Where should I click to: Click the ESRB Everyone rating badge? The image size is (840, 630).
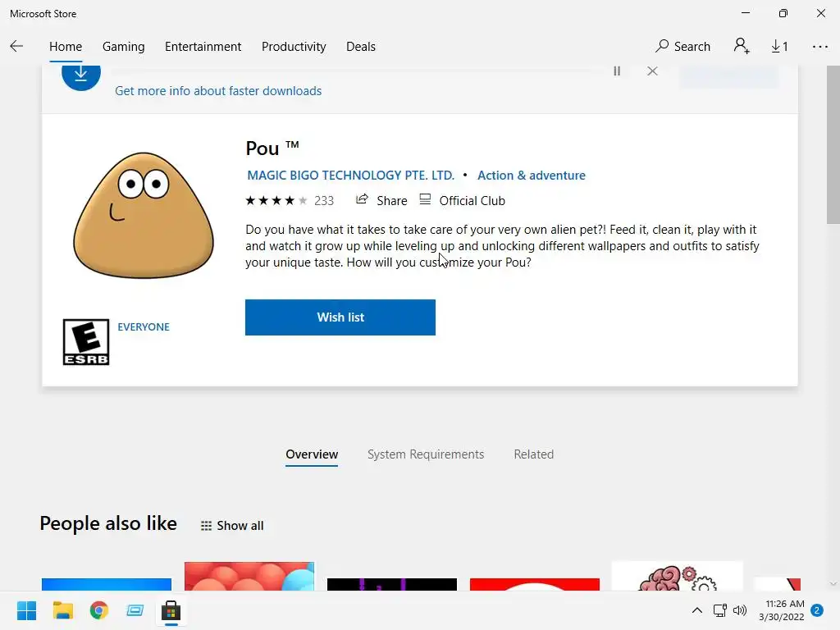(x=86, y=342)
